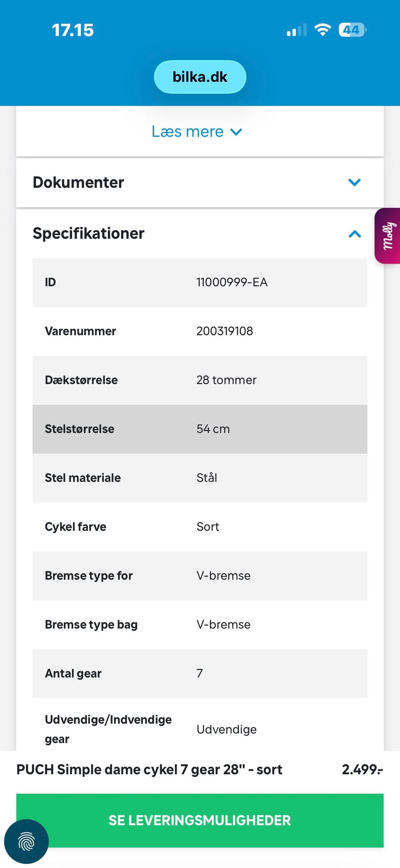This screenshot has width=400, height=868.
Task: Tap the Antal gear row
Action: click(200, 673)
